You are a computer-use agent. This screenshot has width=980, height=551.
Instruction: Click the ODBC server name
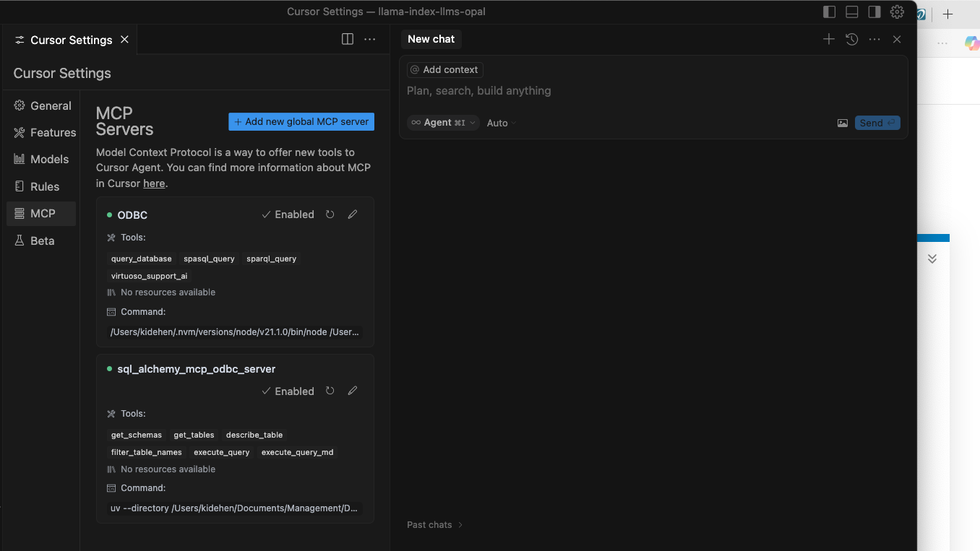point(132,215)
